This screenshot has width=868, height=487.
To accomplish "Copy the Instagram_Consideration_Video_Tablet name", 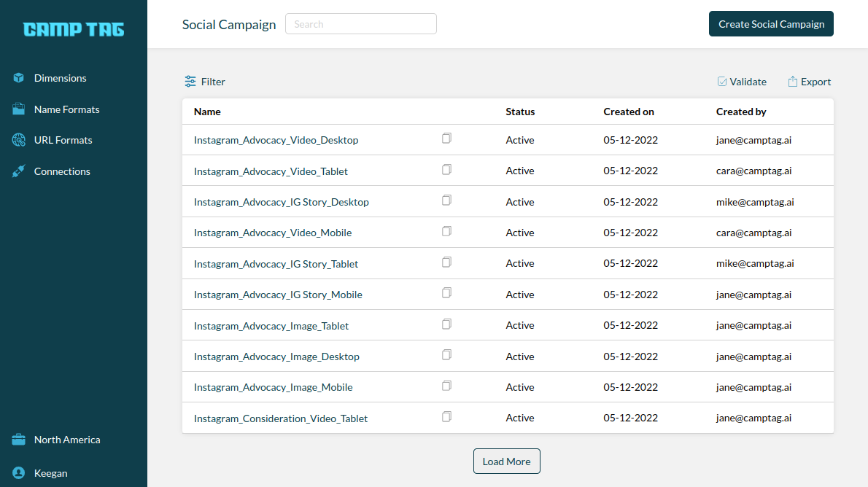I will click(446, 416).
